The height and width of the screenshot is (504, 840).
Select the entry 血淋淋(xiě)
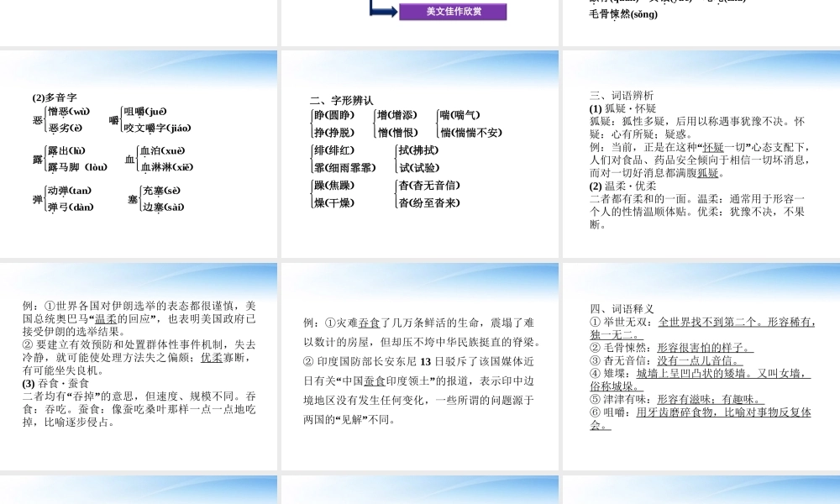pyautogui.click(x=166, y=167)
